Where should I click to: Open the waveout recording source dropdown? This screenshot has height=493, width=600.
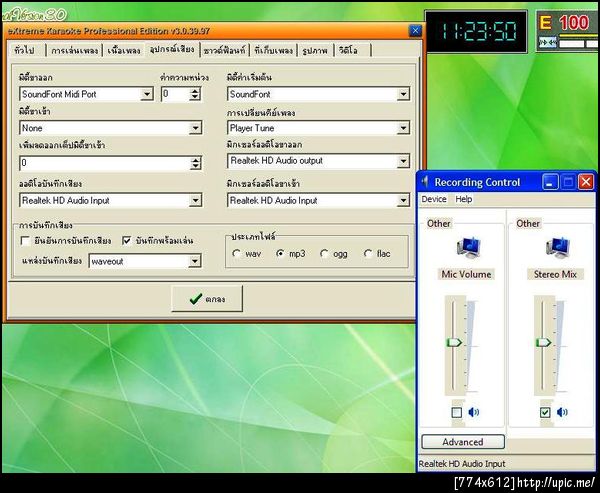(x=194, y=261)
